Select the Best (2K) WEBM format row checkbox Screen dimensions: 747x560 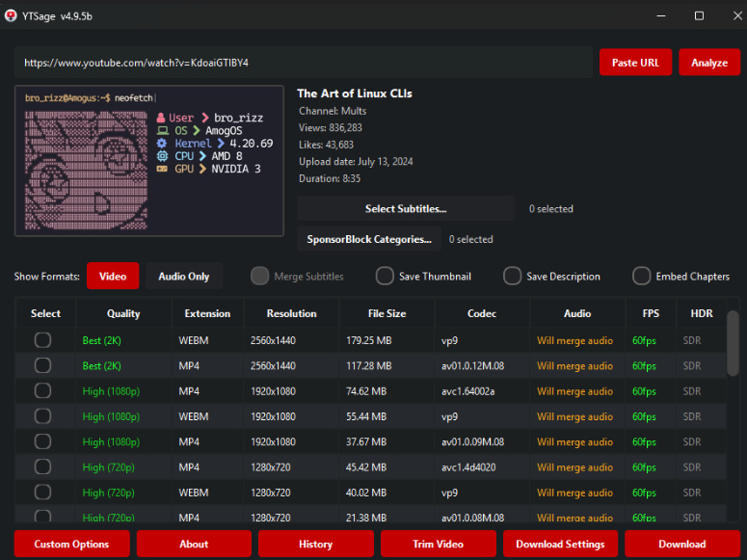click(42, 340)
